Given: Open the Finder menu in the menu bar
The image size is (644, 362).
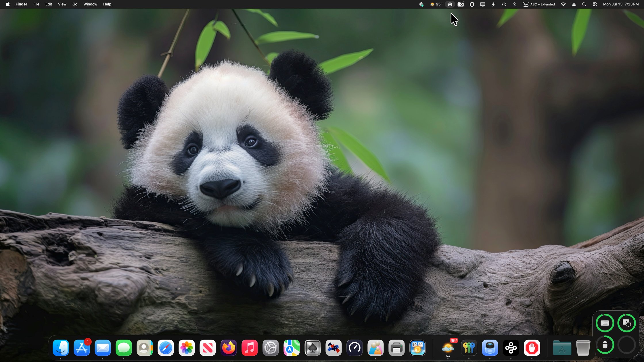Looking at the screenshot, I should point(21,4).
